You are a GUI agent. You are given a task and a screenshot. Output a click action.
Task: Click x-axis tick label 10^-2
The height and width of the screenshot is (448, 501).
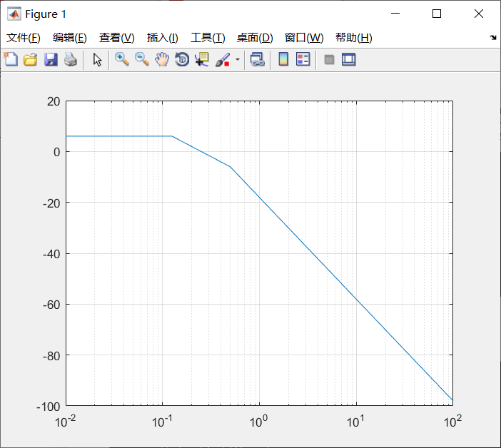[x=65, y=421]
